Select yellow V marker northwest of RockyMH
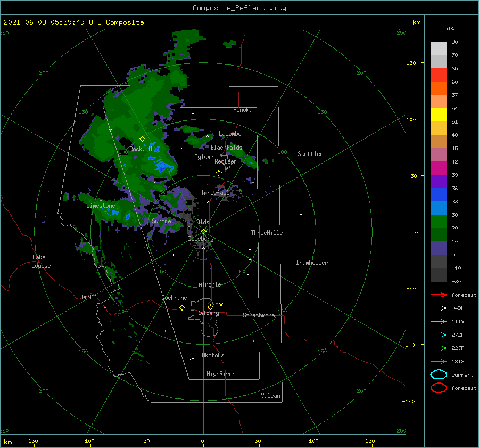Image resolution: width=479 pixels, height=448 pixels. 110,130
